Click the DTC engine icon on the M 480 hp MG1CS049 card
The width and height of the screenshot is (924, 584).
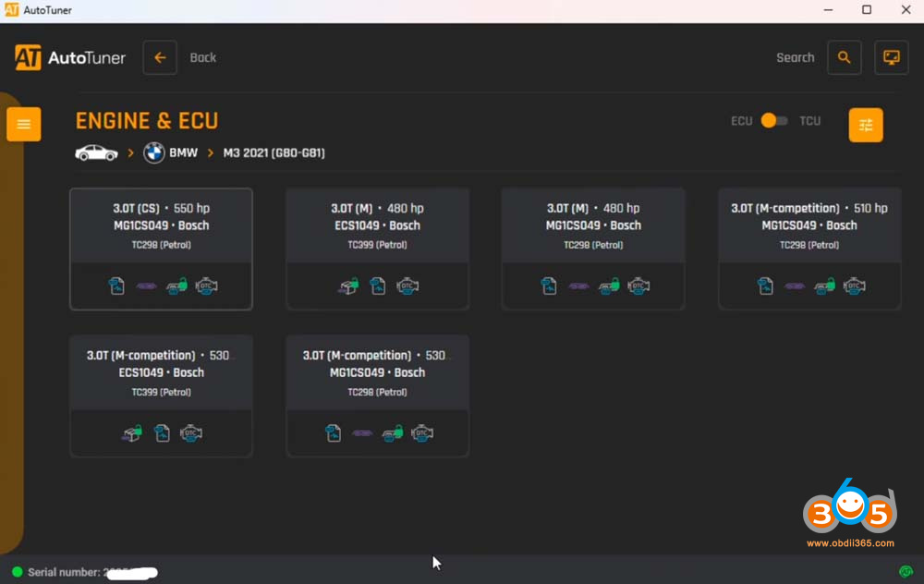[x=638, y=286]
